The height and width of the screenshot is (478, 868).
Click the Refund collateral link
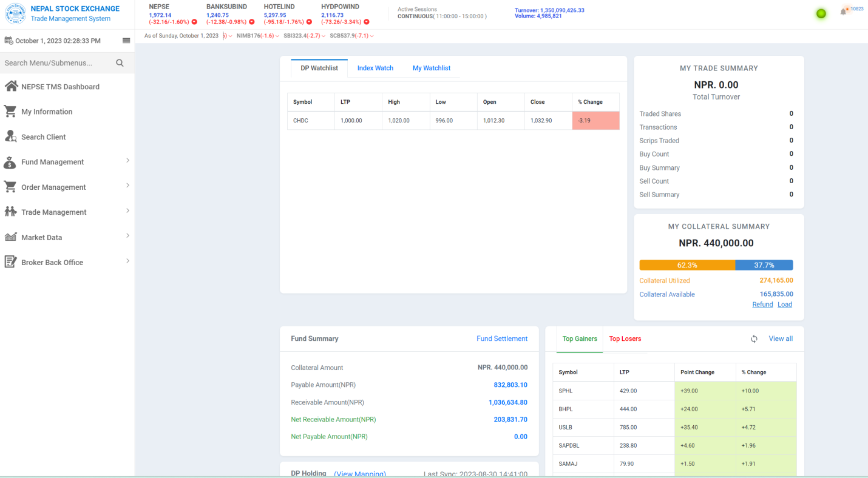[762, 305]
